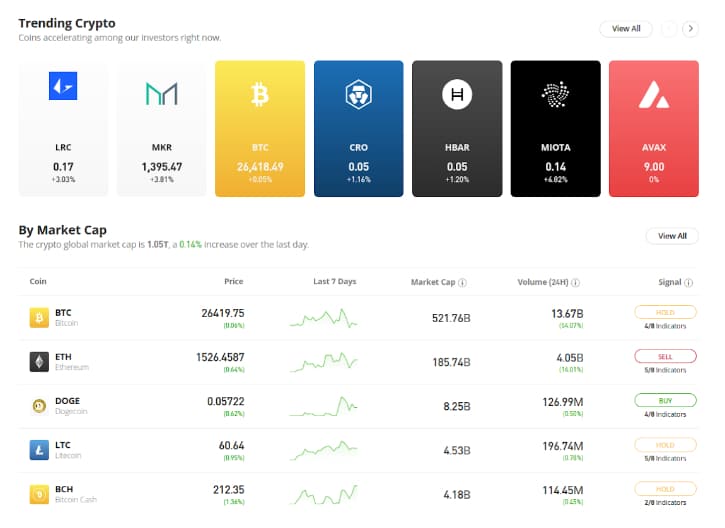Click the AVAX price 9.00
The width and height of the screenshot is (725, 528).
coord(654,167)
